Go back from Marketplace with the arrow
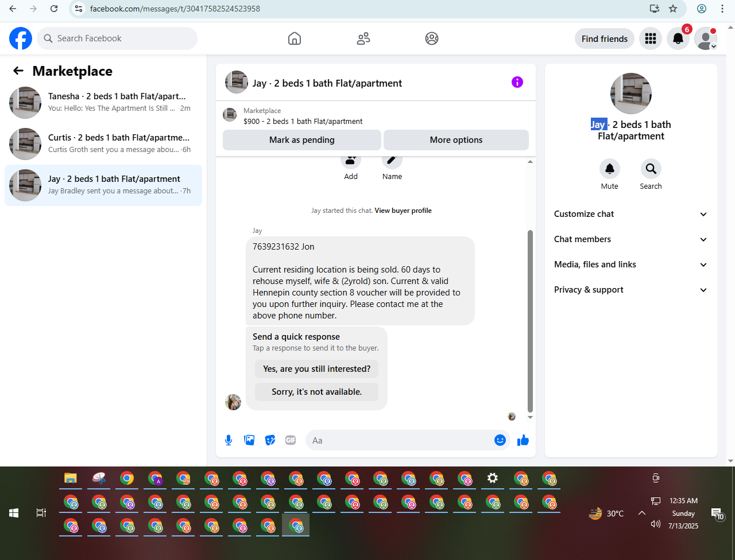Screen dimensions: 735x560 18,71
